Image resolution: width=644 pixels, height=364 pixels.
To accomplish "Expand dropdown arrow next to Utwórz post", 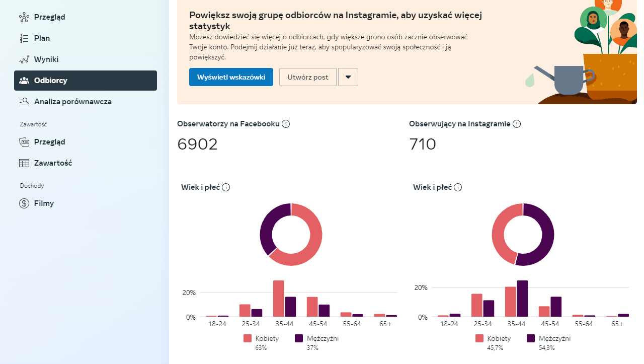I will [x=348, y=77].
